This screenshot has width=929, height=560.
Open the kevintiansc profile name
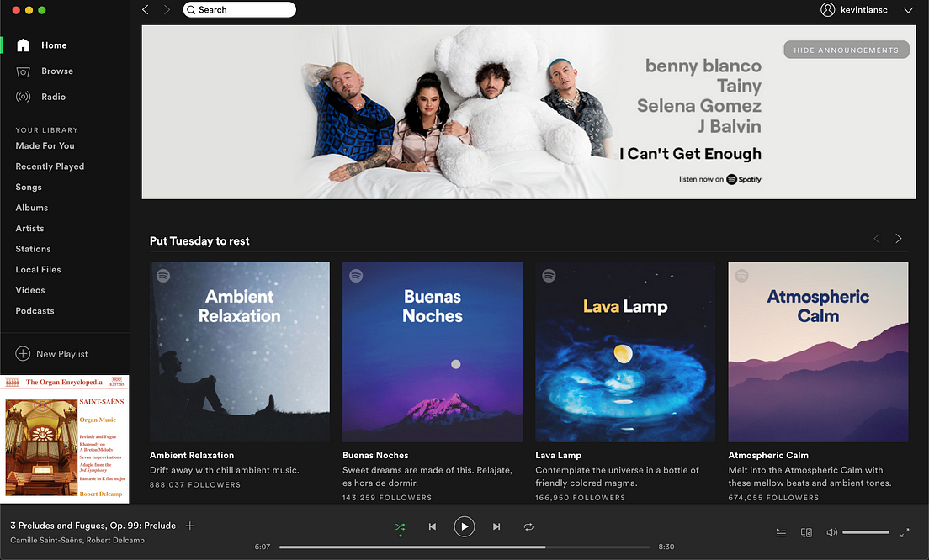(864, 9)
